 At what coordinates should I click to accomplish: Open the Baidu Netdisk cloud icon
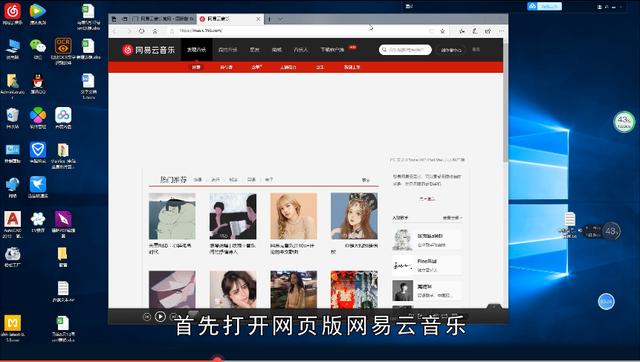(x=63, y=116)
